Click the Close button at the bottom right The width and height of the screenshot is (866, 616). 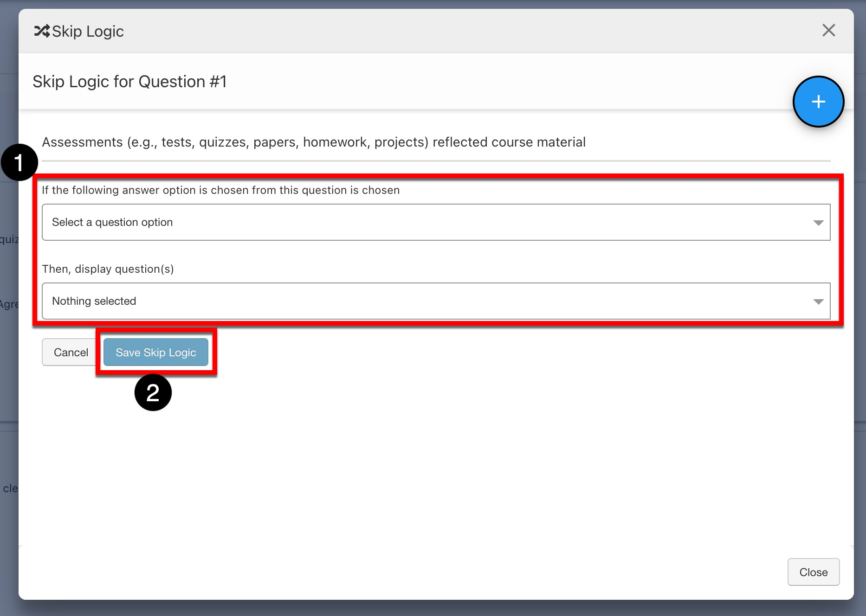coord(813,572)
